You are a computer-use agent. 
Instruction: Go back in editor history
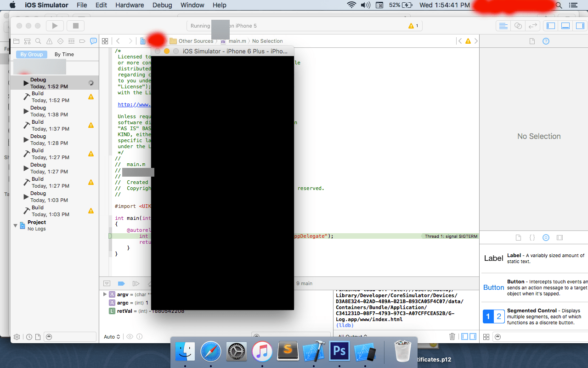coord(118,41)
